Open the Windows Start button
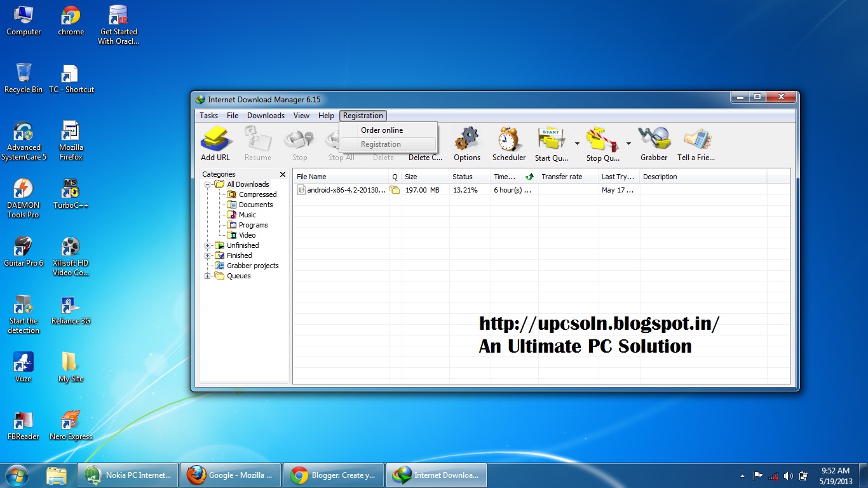Image resolution: width=868 pixels, height=488 pixels. (x=17, y=475)
